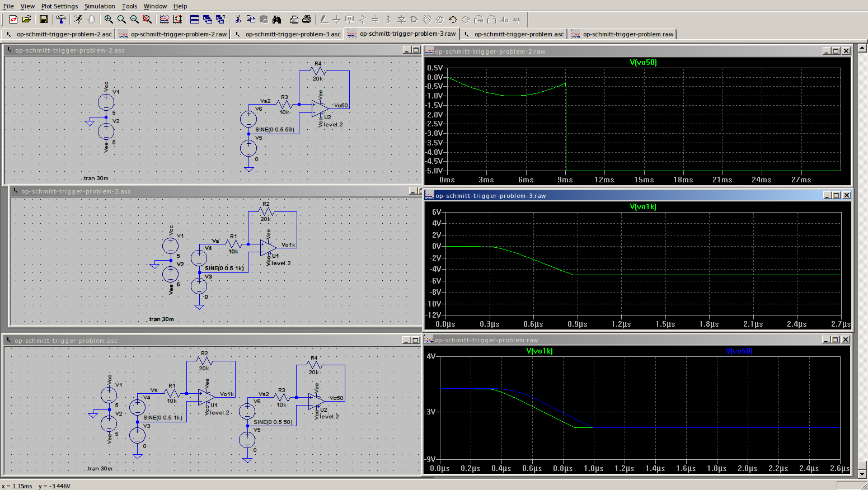Image resolution: width=868 pixels, height=490 pixels.
Task: Click the Print icon in the toolbar
Action: [307, 20]
